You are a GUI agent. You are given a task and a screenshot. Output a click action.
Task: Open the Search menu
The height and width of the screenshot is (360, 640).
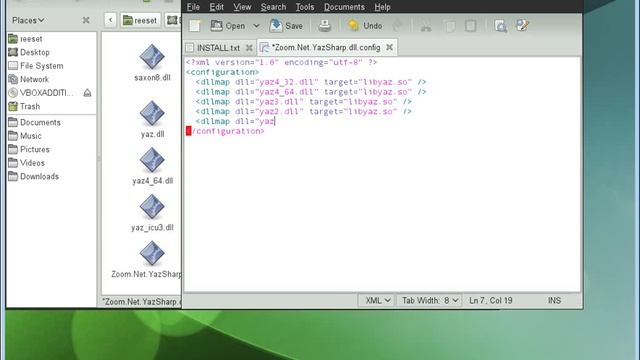click(273, 7)
